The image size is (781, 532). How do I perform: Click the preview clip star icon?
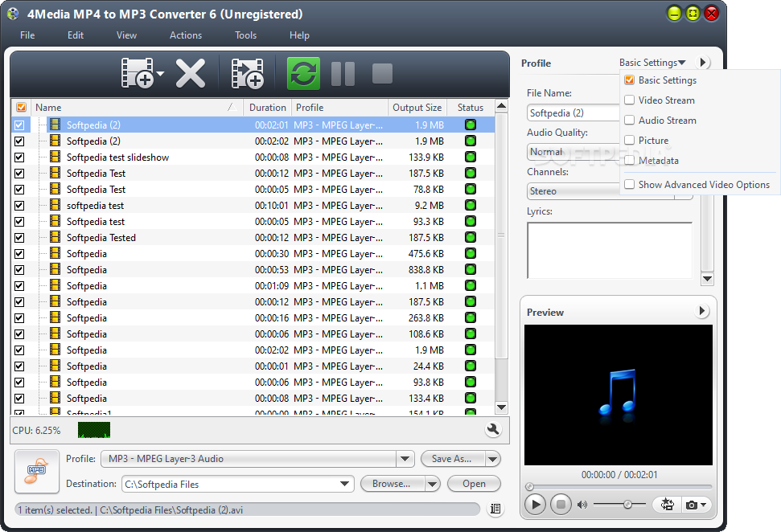click(667, 505)
